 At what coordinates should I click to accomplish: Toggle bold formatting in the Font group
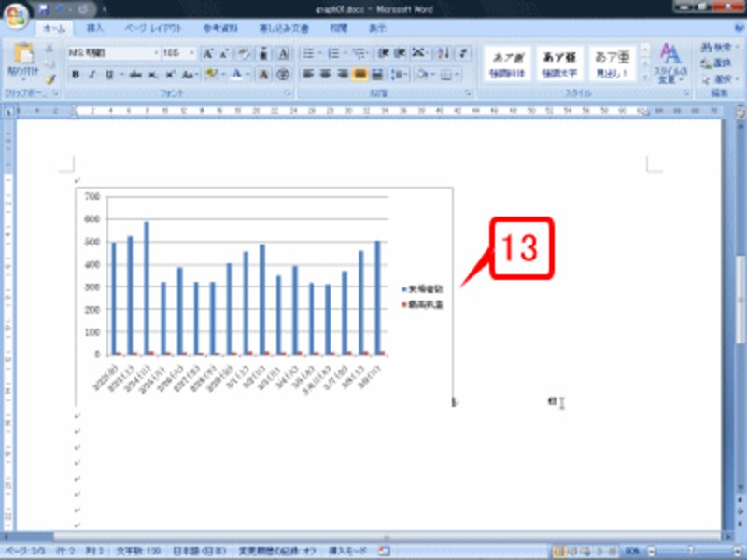coord(77,72)
